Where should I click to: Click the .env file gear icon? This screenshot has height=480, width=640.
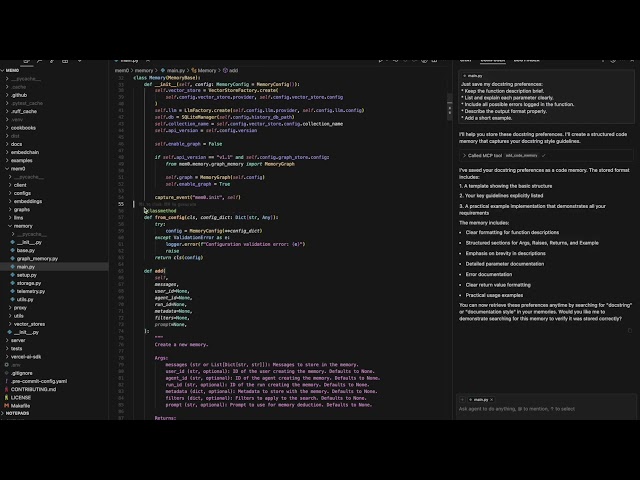(x=7, y=364)
